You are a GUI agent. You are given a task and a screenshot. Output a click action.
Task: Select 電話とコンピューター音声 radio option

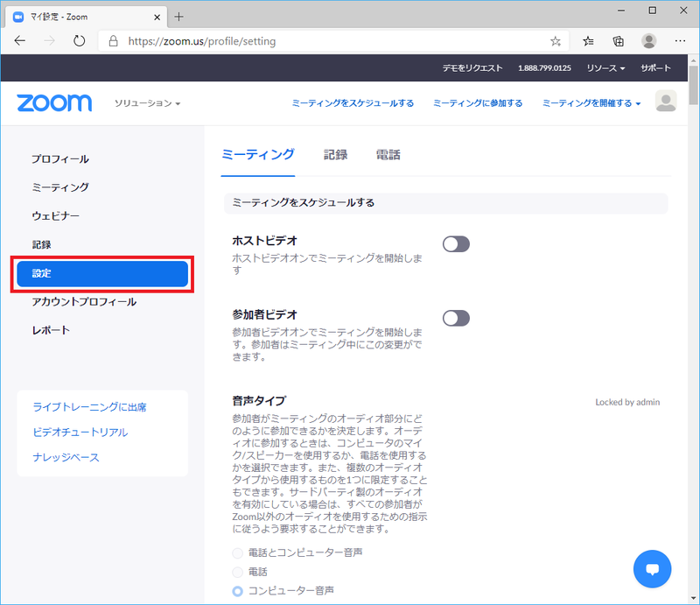coord(237,553)
